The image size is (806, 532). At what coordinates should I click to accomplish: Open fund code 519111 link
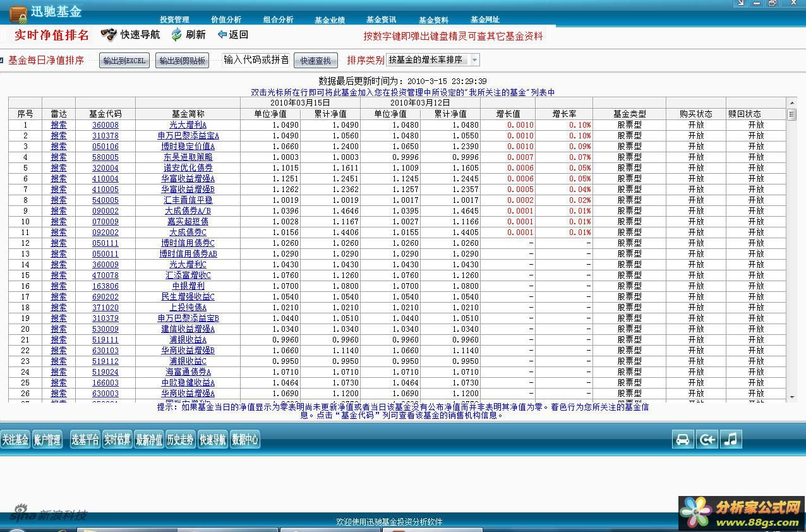[x=105, y=340]
